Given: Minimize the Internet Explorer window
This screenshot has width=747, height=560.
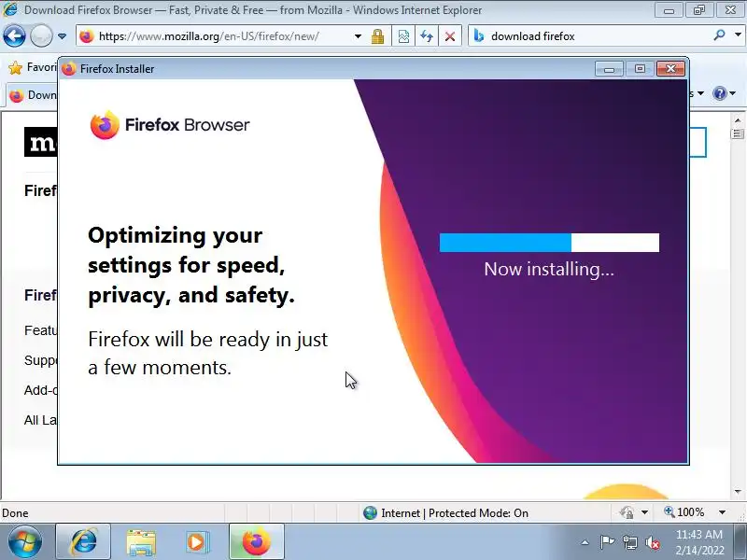Looking at the screenshot, I should tap(669, 10).
